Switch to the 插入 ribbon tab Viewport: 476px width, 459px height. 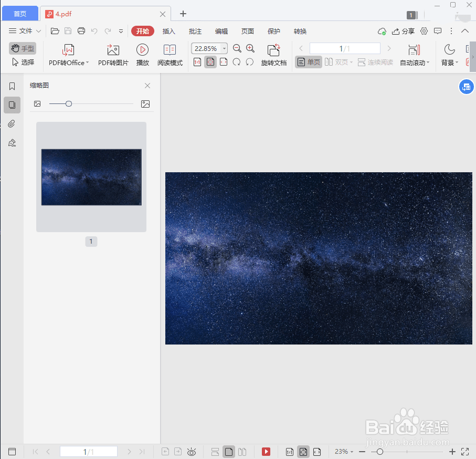click(x=168, y=31)
